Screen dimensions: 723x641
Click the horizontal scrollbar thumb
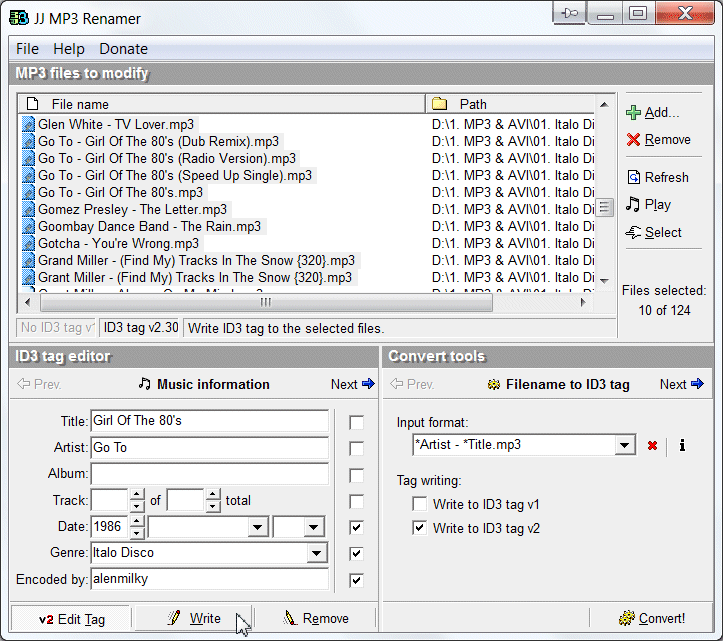[x=266, y=303]
